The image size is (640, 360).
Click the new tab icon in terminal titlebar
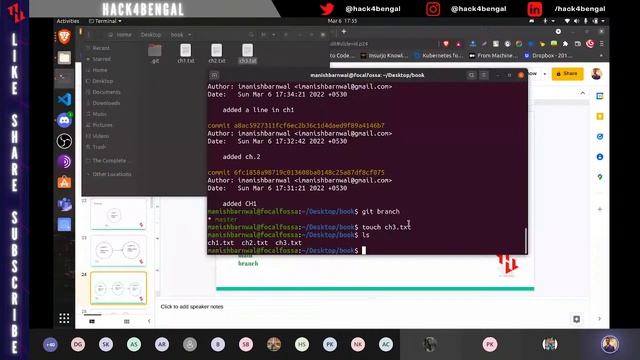click(214, 75)
